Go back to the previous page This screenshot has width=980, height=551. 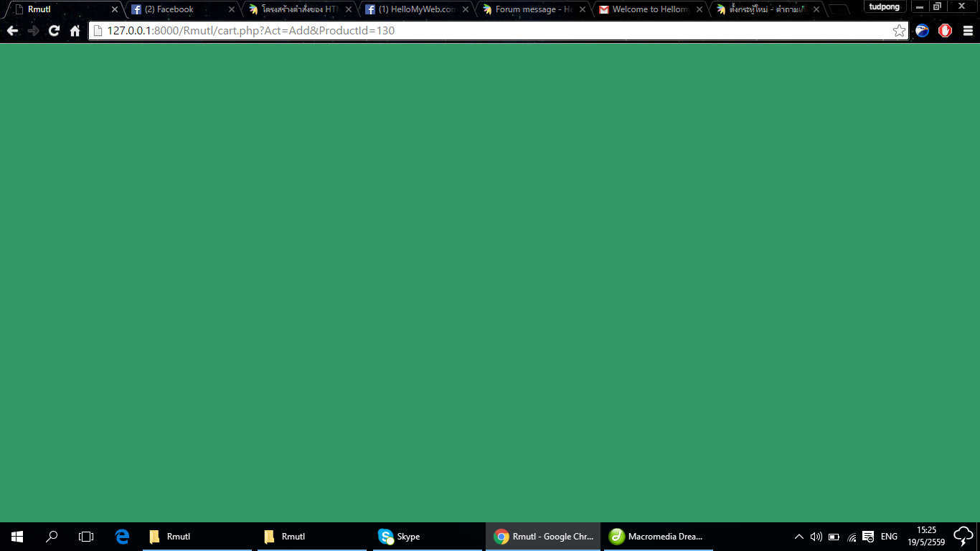[x=12, y=31]
